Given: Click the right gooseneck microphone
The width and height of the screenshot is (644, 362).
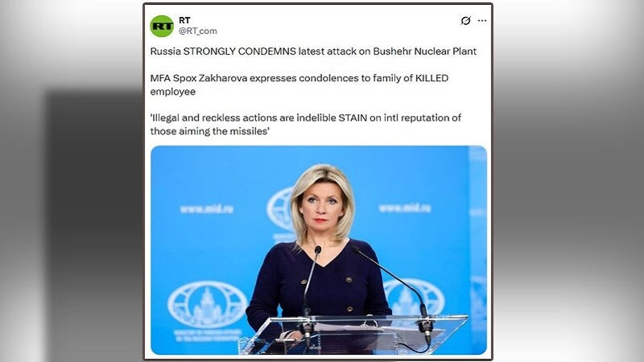Looking at the screenshot, I should pyautogui.click(x=394, y=287).
